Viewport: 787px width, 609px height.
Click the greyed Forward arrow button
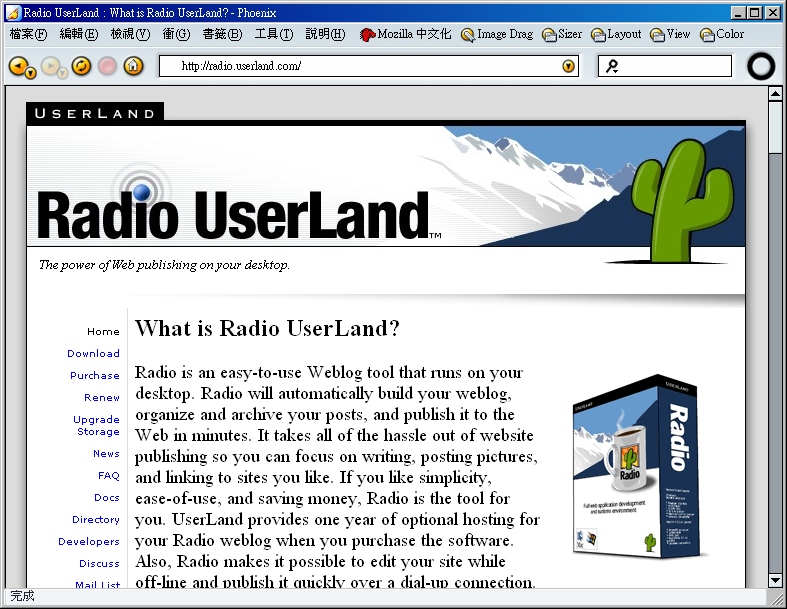pyautogui.click(x=50, y=65)
